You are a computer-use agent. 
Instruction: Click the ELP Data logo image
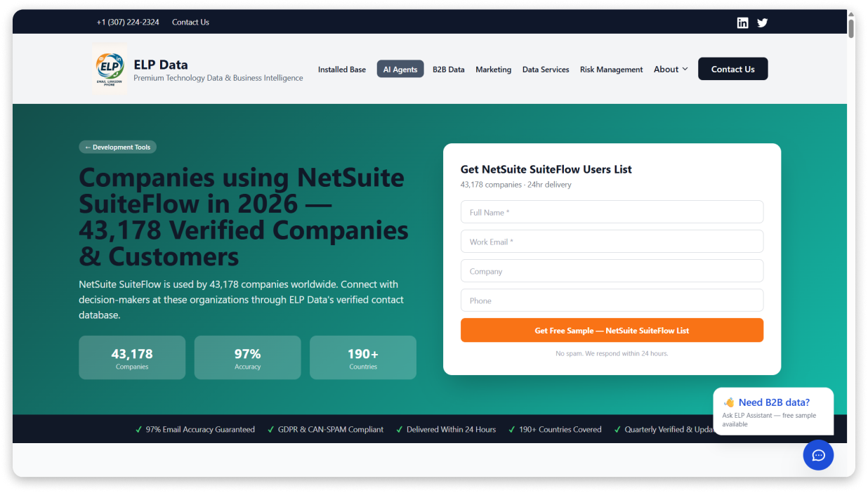point(110,69)
